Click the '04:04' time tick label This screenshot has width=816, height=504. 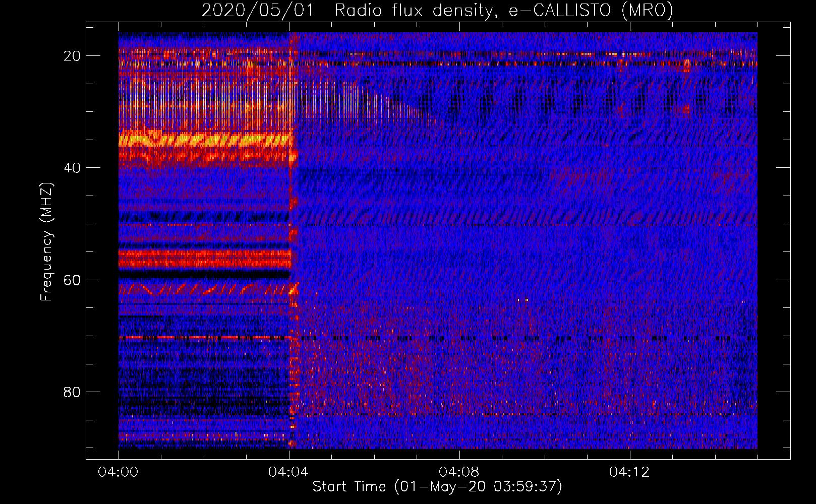pyautogui.click(x=289, y=472)
